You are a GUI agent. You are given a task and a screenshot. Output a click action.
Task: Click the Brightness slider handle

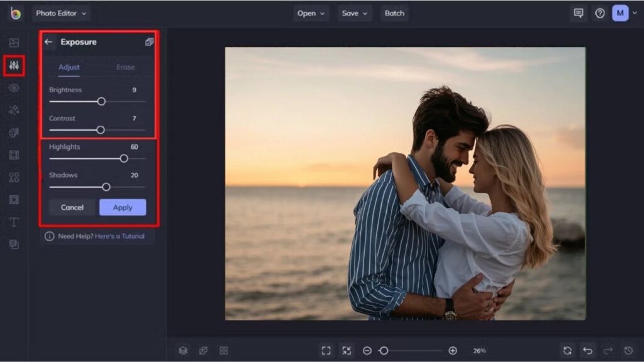101,101
